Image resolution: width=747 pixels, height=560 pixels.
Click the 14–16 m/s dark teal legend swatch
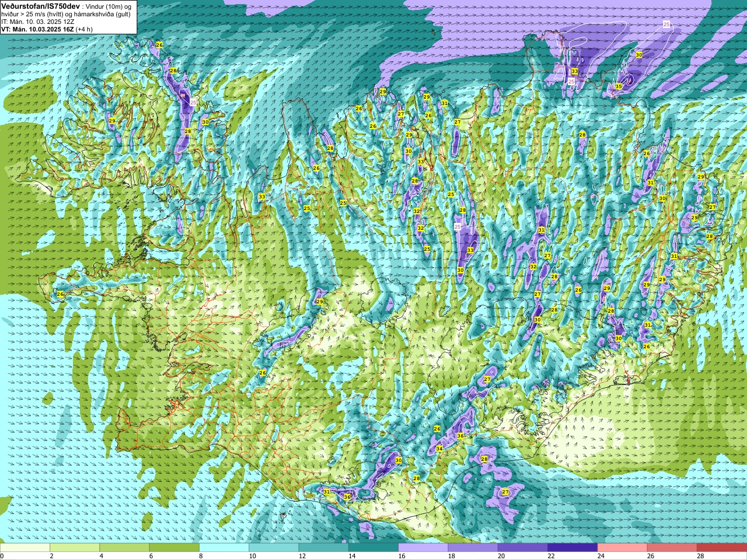pyautogui.click(x=373, y=547)
